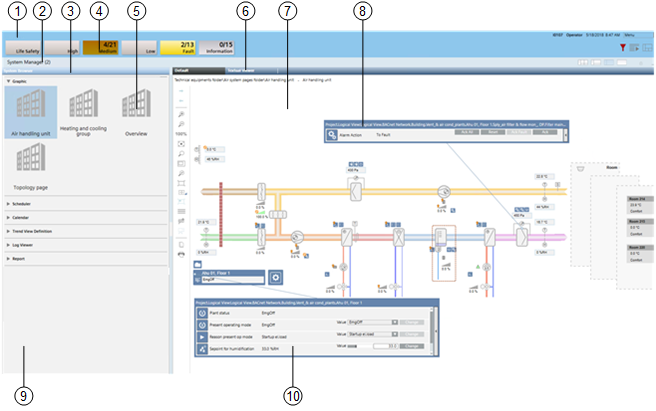Select the Overview graphic icon
The width and height of the screenshot is (656, 411).
tap(136, 105)
